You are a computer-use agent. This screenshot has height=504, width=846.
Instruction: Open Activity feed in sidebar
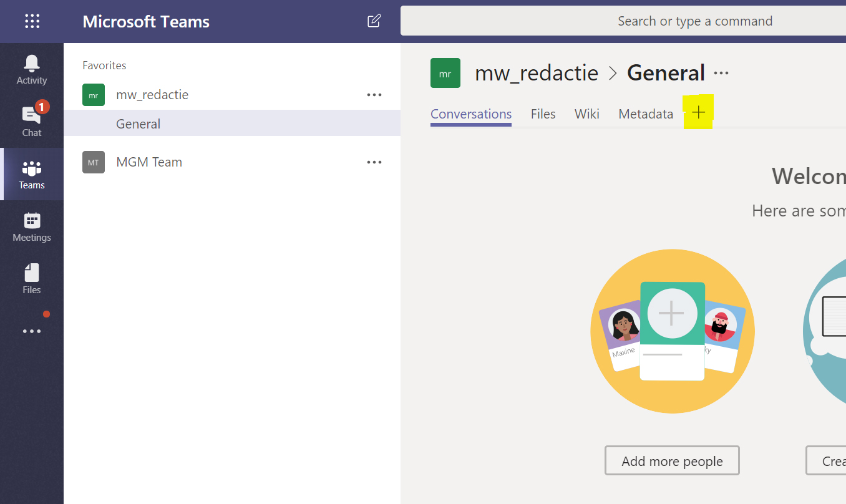click(x=32, y=69)
